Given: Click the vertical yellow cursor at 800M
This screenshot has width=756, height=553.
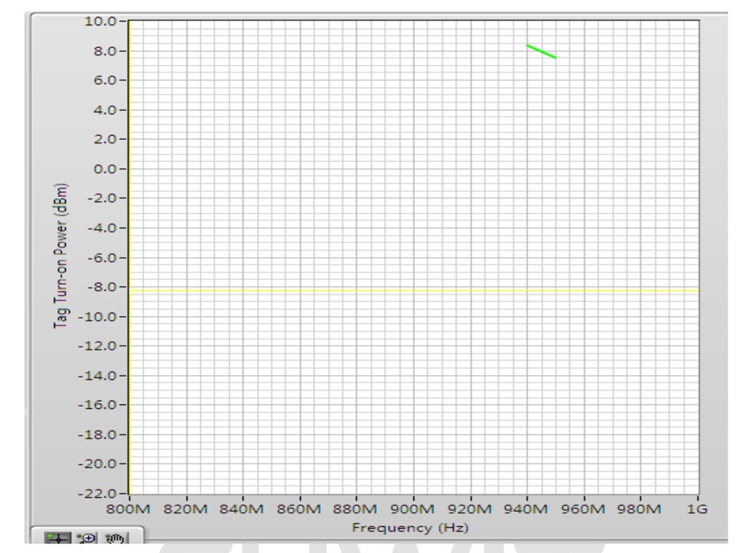Looking at the screenshot, I should click(x=129, y=244).
